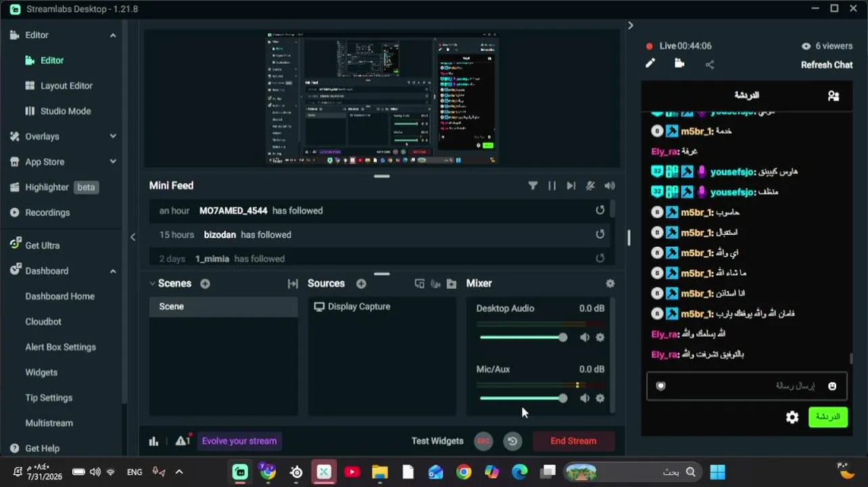Click the stream preview thumbnail
Viewport: 868px width, 487px height.
383,97
